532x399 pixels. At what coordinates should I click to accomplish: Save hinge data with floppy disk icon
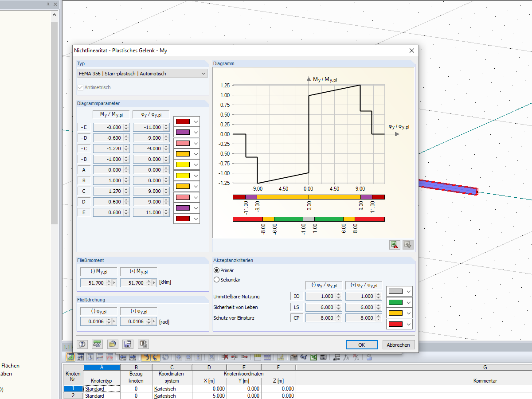pyautogui.click(x=128, y=344)
